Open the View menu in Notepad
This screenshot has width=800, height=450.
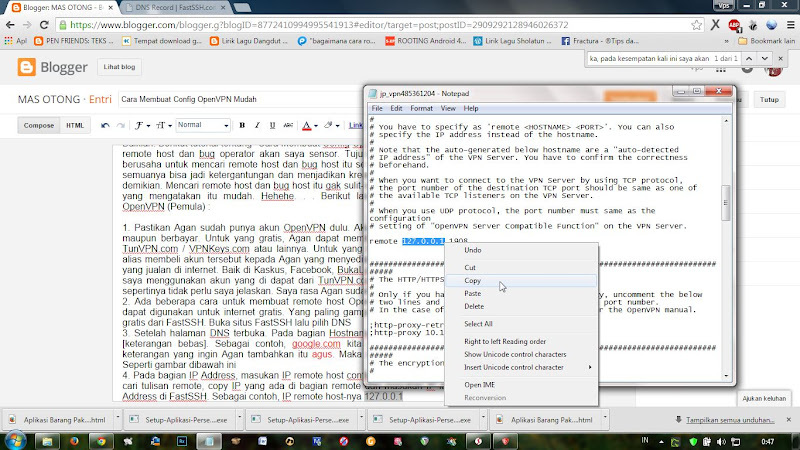448,108
